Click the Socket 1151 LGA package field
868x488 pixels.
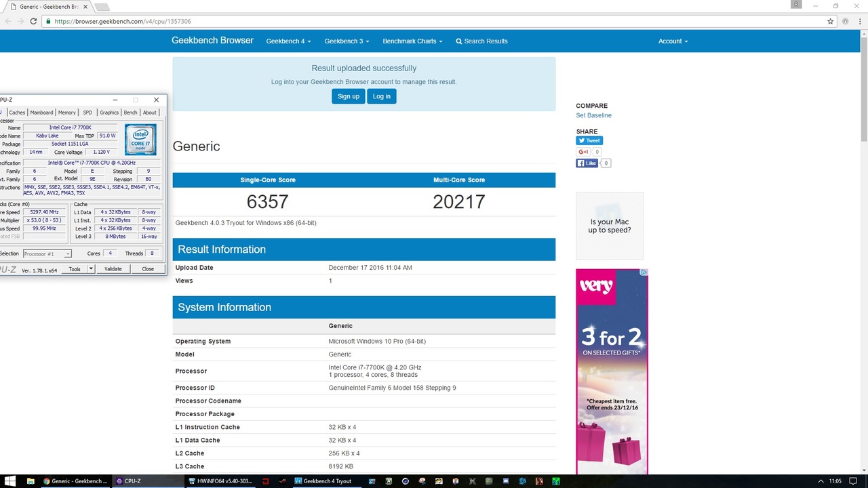tap(70, 144)
